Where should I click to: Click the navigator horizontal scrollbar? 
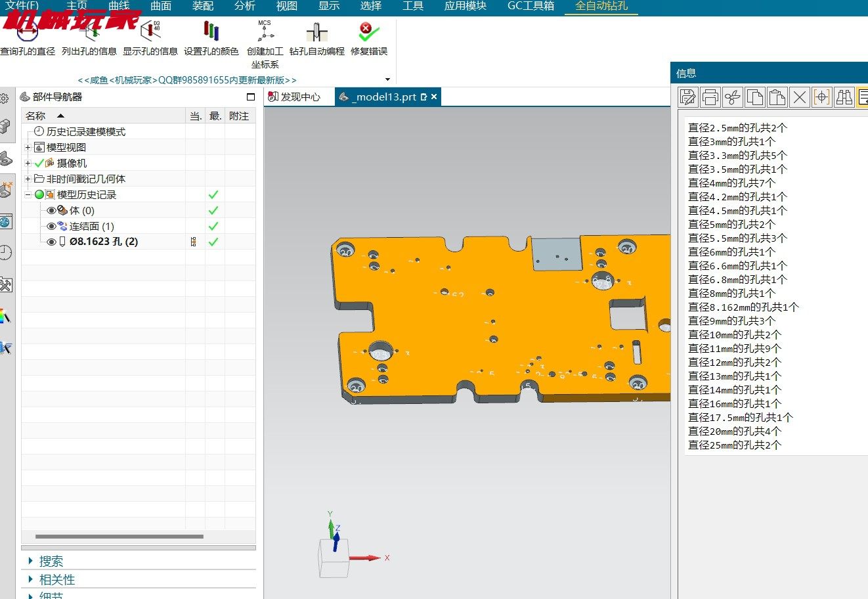coord(119,537)
